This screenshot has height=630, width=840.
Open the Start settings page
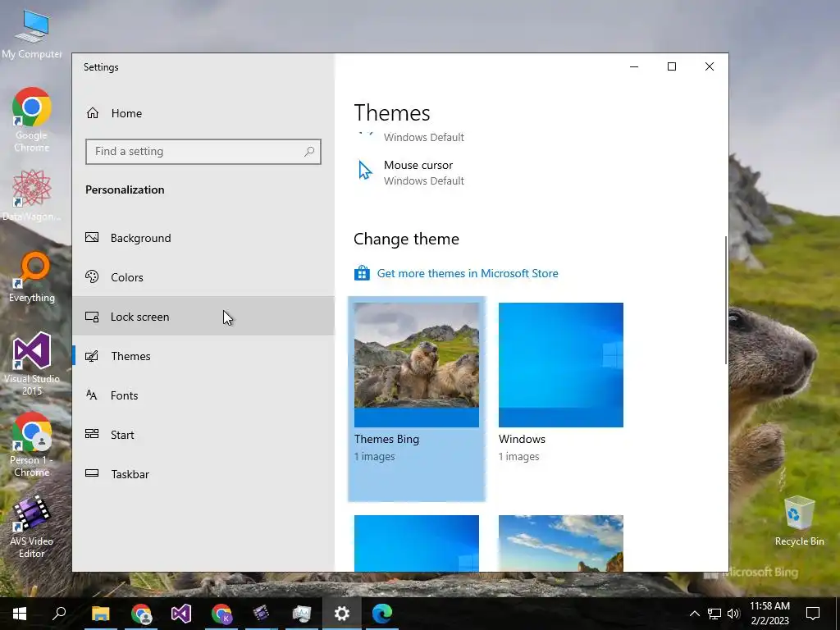pos(203,435)
